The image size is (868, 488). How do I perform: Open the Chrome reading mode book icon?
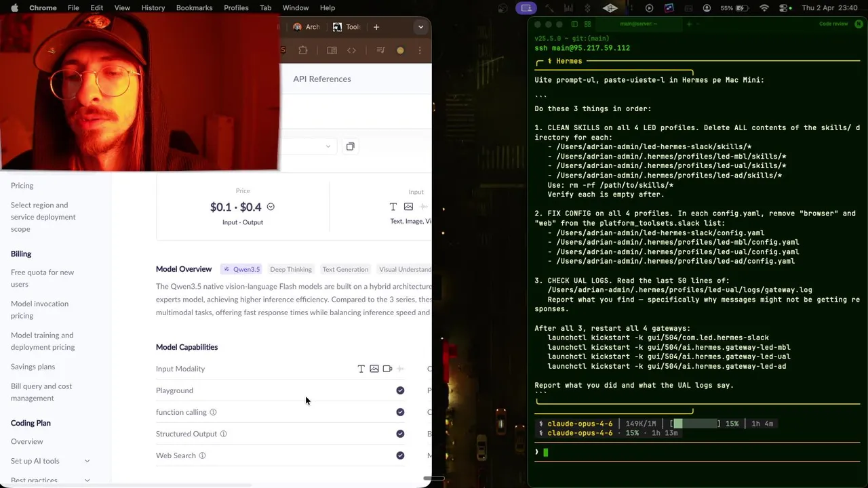[332, 50]
